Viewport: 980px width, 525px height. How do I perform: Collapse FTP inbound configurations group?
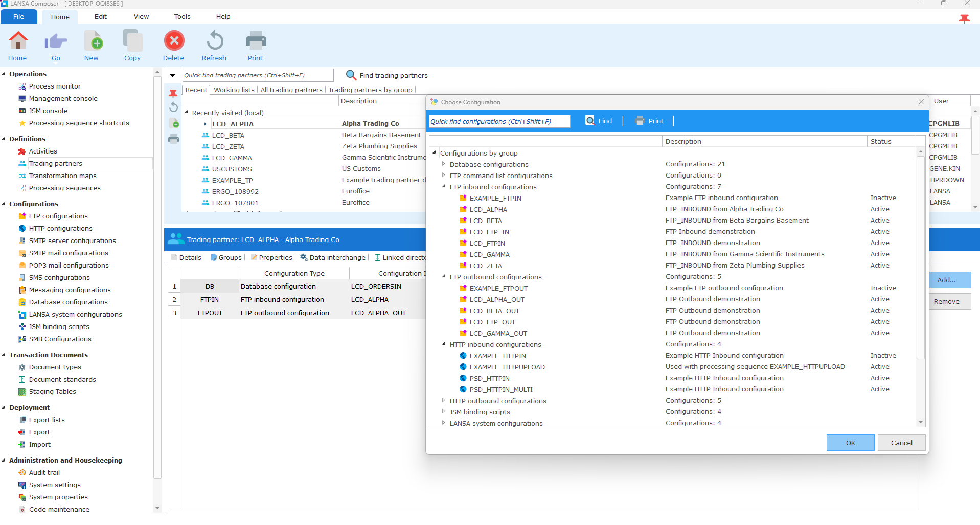tap(443, 187)
